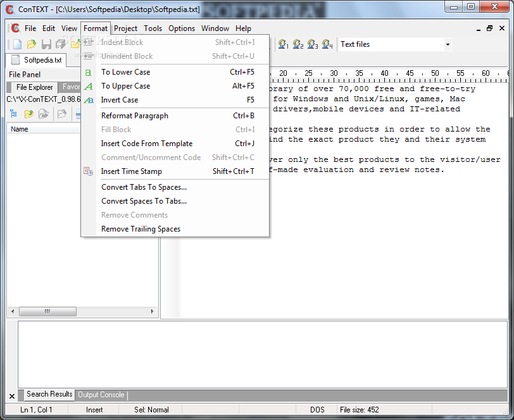The width and height of the screenshot is (514, 420).
Task: Open the Window menu
Action: coord(215,28)
